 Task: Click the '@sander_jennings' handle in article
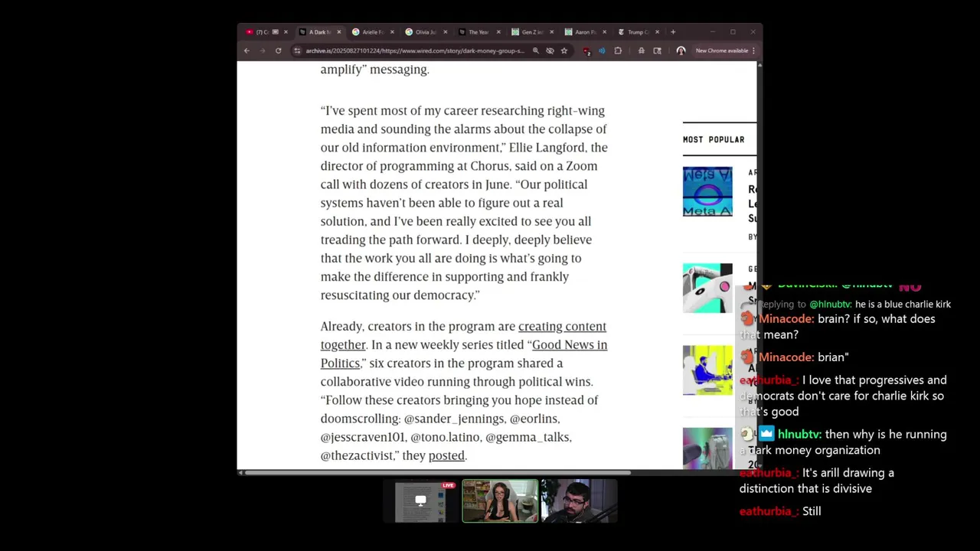pos(454,419)
